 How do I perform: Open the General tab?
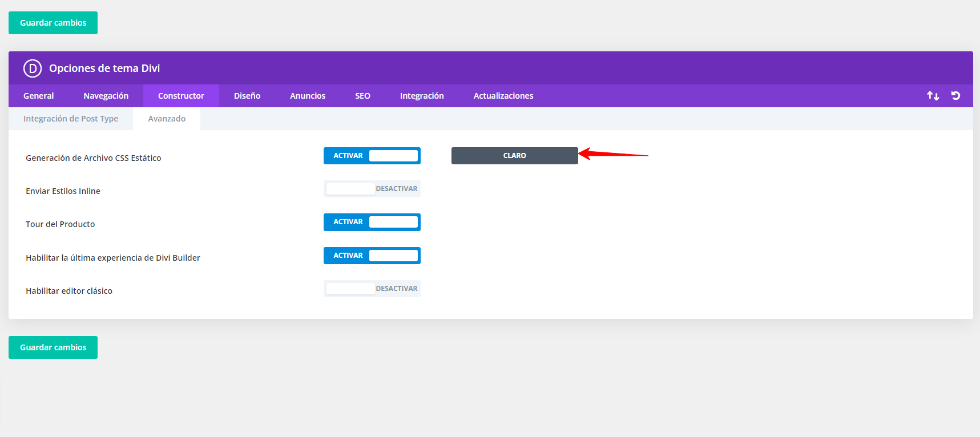click(x=39, y=96)
